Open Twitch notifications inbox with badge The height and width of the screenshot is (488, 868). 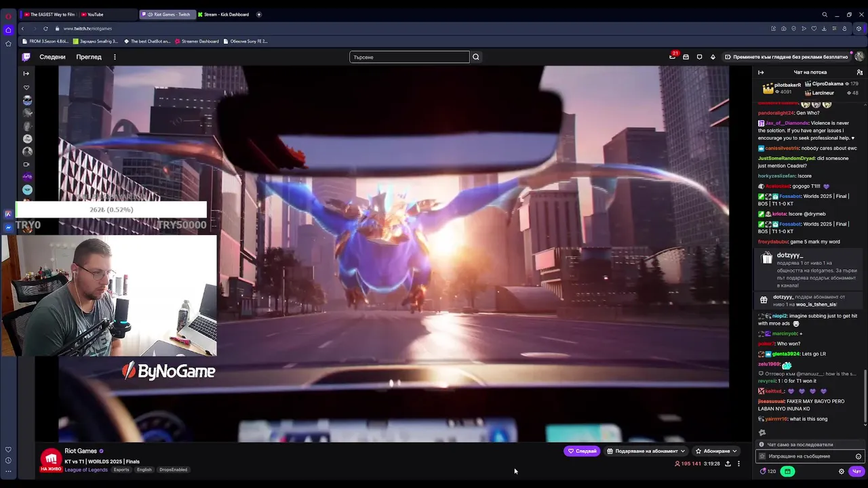pyautogui.click(x=673, y=56)
